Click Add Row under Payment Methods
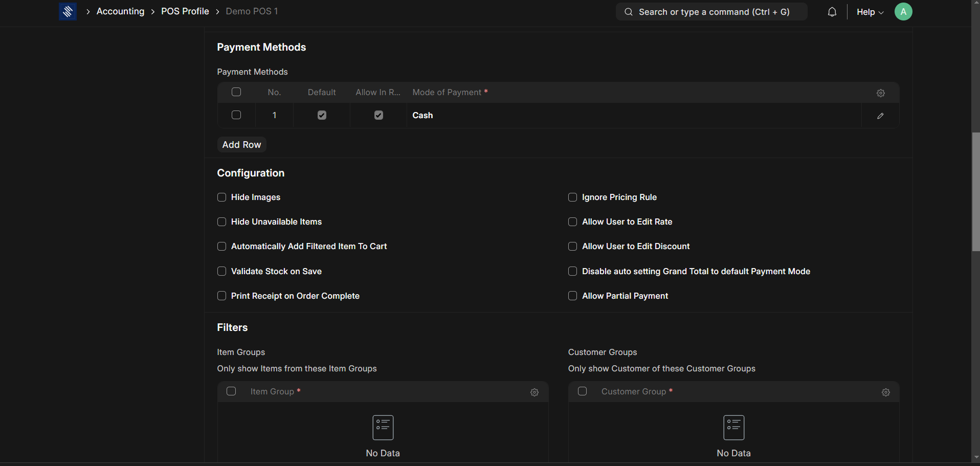The width and height of the screenshot is (980, 466). 241,145
